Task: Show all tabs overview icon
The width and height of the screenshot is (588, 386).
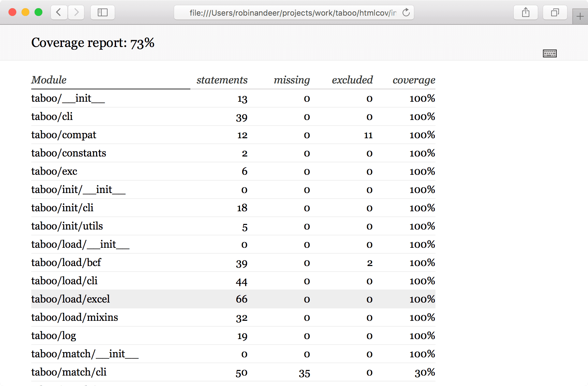Action: pyautogui.click(x=554, y=12)
